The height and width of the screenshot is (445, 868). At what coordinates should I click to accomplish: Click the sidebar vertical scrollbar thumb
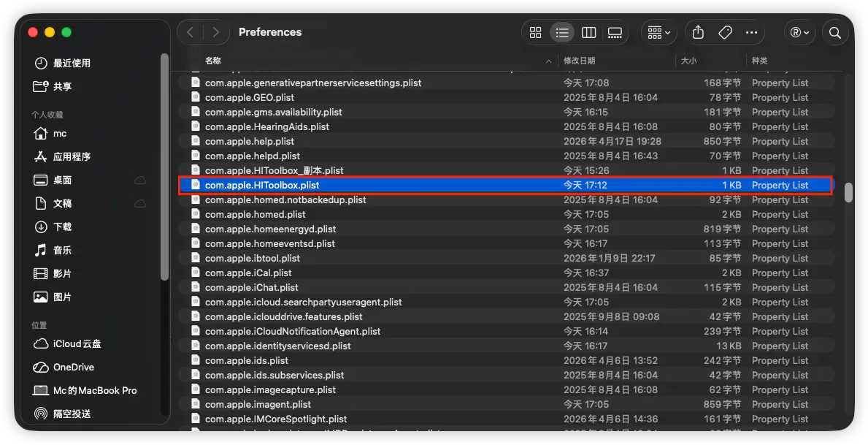tap(164, 167)
